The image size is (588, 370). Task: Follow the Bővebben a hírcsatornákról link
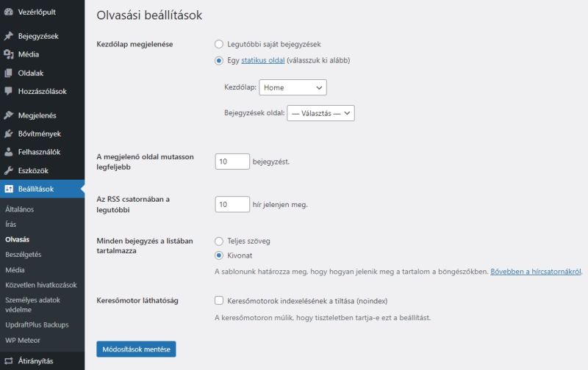(536, 272)
